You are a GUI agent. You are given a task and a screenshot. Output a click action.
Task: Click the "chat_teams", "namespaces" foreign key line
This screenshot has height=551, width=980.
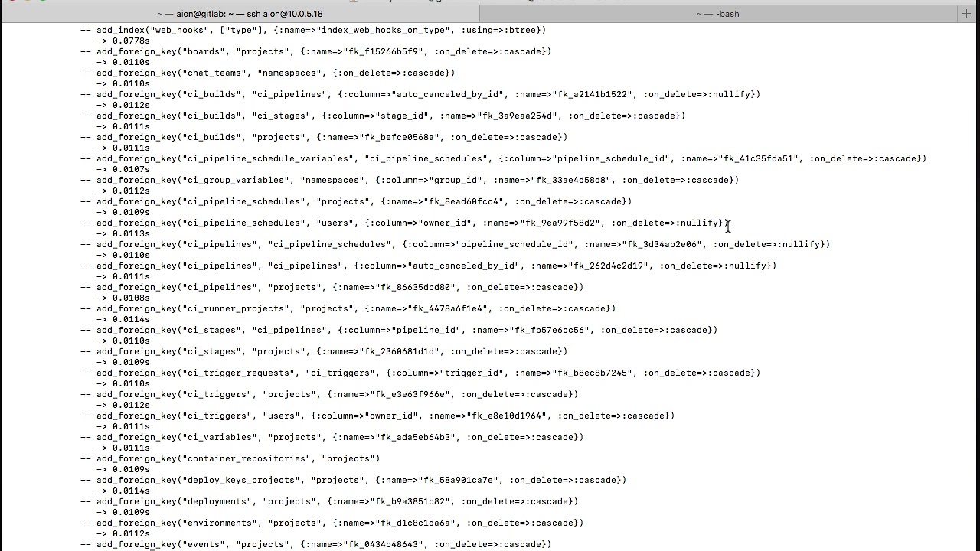click(x=267, y=73)
